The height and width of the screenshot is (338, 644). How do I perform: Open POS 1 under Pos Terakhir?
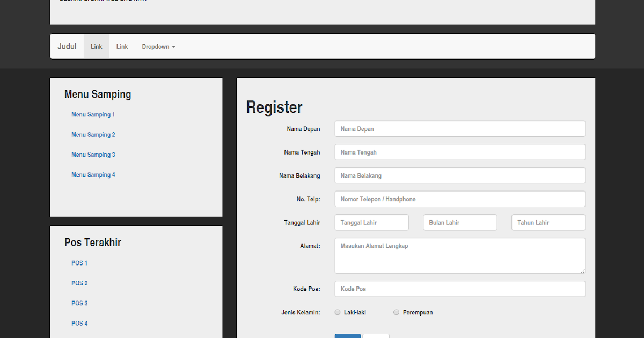tap(79, 263)
